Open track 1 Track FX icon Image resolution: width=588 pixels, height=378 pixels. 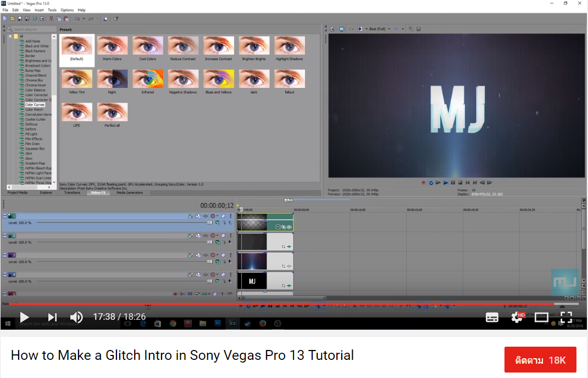[206, 216]
